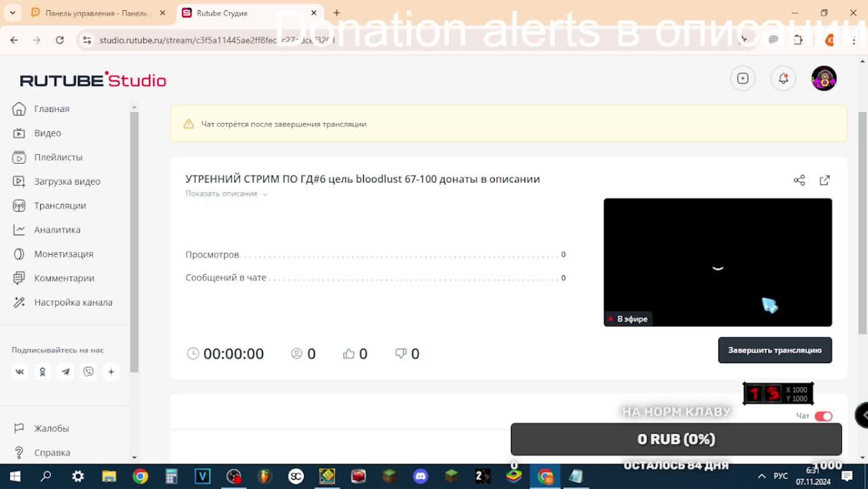Click the page vertical scrollbar
Image resolution: width=868 pixels, height=489 pixels.
point(863,223)
